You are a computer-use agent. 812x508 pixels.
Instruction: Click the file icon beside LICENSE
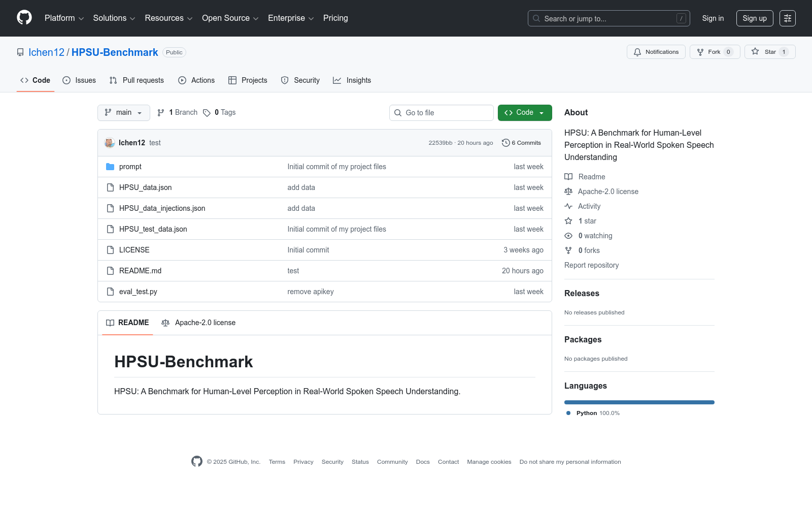[110, 250]
